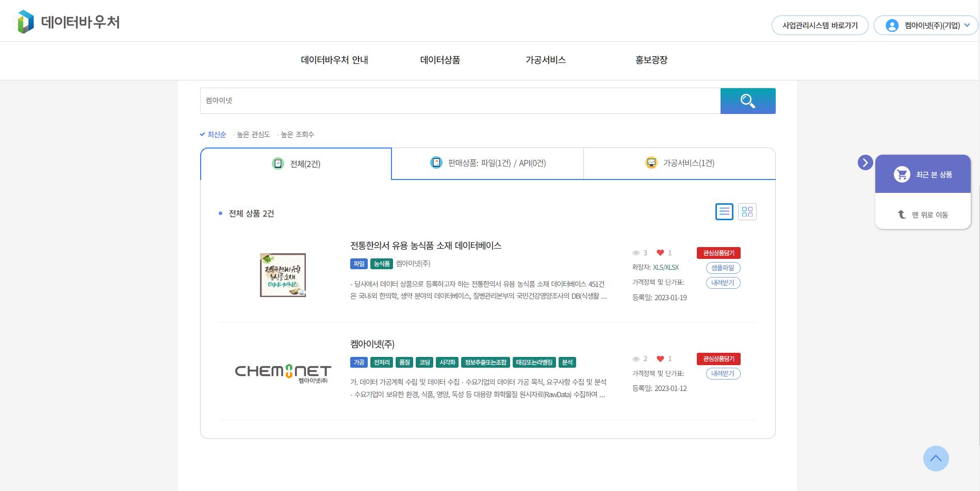The height and width of the screenshot is (491, 980).
Task: Click 등록일: 2023-01-19 text
Action: (x=659, y=298)
